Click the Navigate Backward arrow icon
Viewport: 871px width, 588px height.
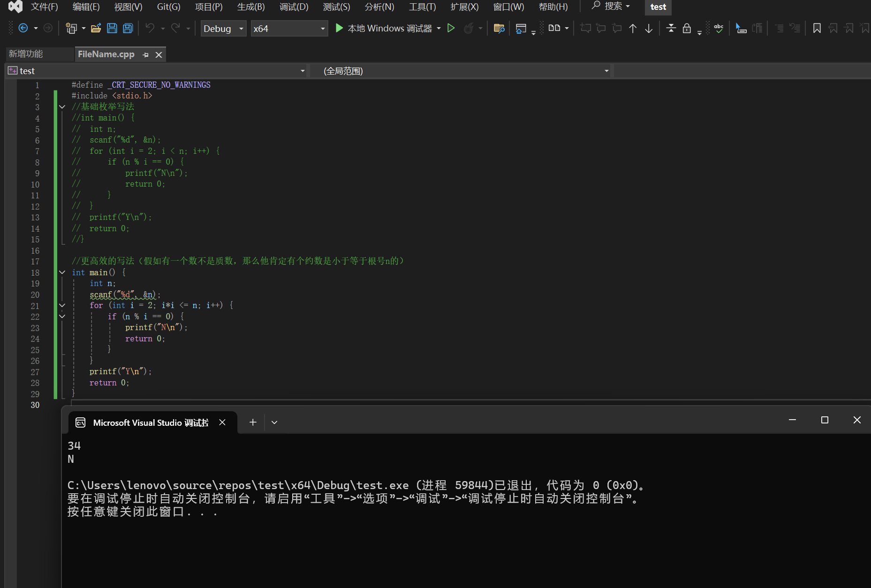click(23, 29)
